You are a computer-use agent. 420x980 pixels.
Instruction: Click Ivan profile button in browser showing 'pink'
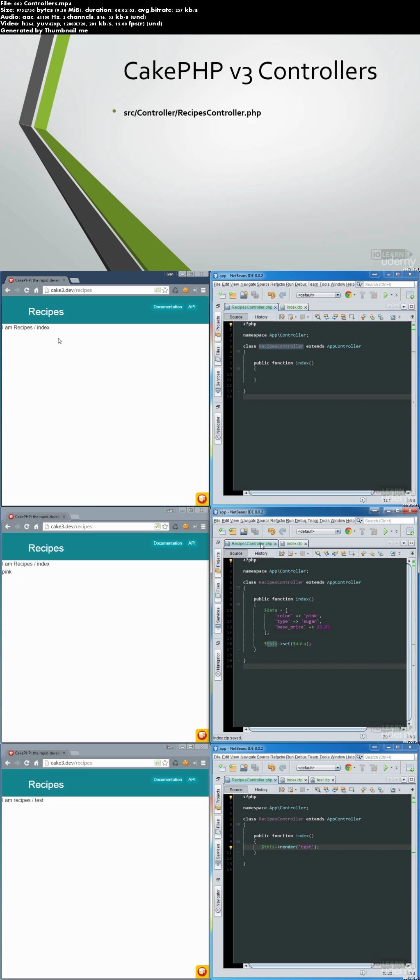tap(170, 511)
